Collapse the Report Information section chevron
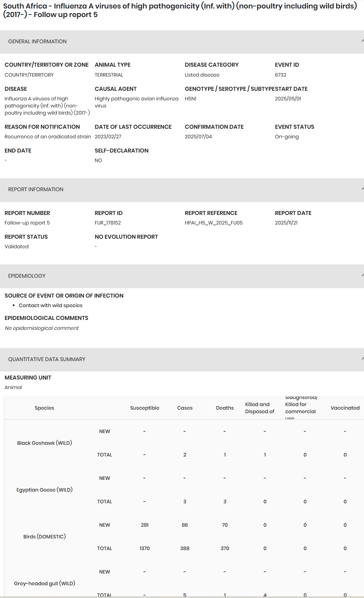Image resolution: width=364 pixels, height=598 pixels. (x=362, y=189)
